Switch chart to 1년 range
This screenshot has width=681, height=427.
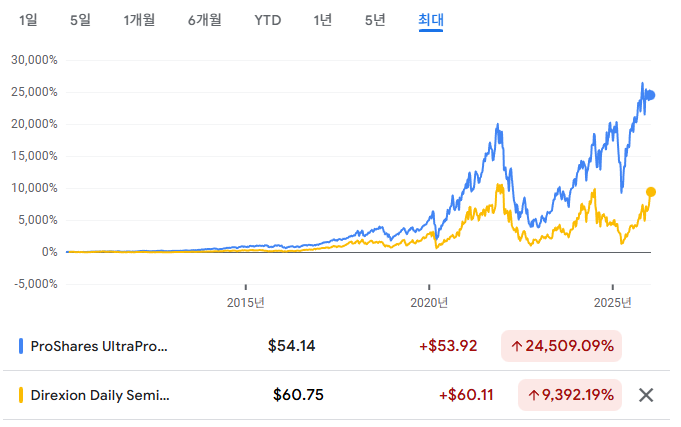coord(322,20)
